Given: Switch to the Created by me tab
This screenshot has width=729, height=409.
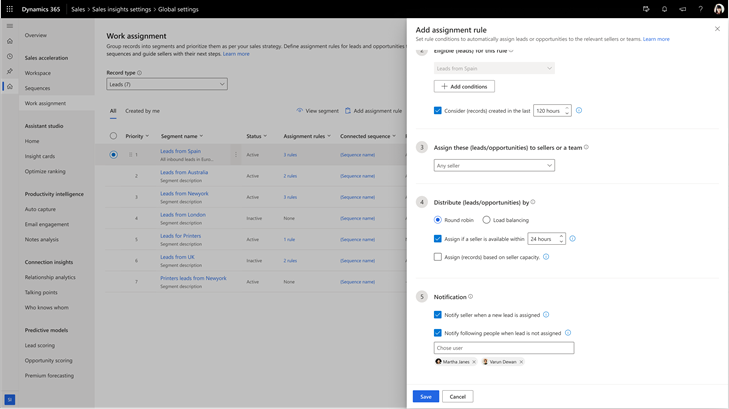Looking at the screenshot, I should 142,111.
